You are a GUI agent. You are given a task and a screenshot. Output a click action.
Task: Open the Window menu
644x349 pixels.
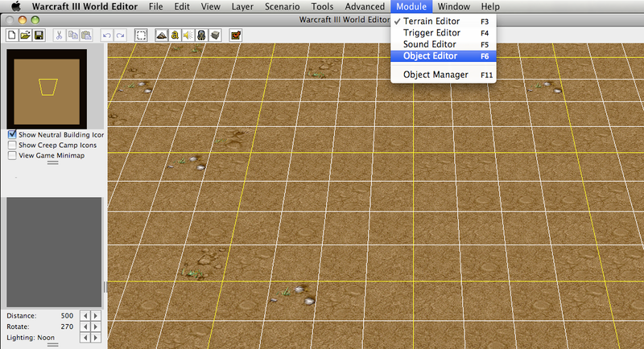(x=454, y=6)
